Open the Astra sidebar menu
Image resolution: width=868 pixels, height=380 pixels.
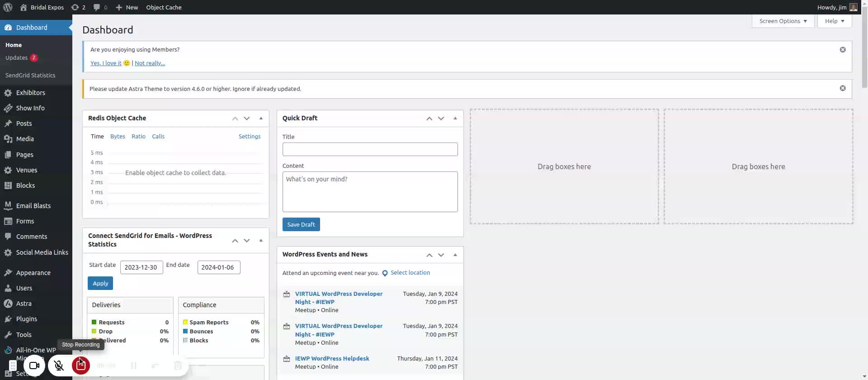(24, 304)
